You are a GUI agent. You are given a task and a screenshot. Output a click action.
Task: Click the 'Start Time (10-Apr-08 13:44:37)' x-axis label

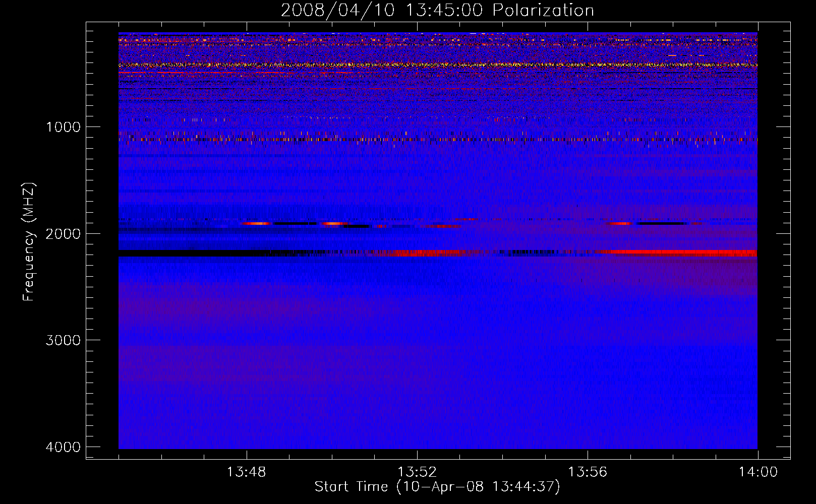coord(437,487)
